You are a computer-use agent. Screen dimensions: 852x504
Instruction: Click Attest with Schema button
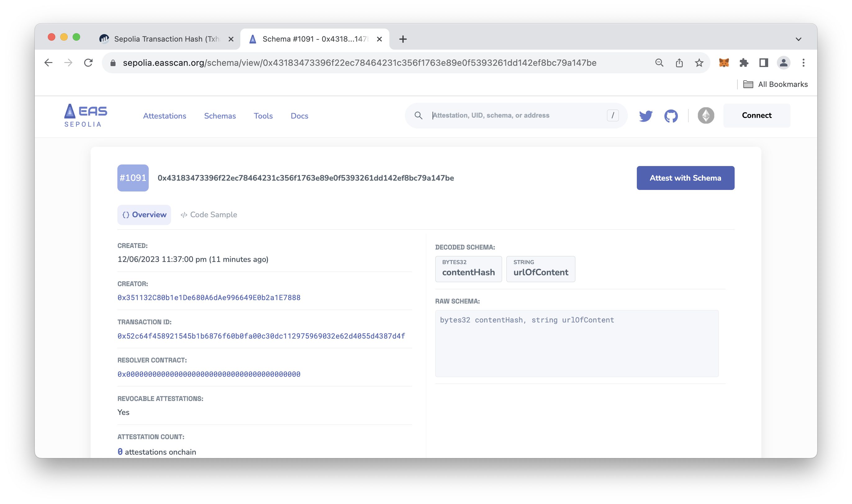pyautogui.click(x=685, y=178)
